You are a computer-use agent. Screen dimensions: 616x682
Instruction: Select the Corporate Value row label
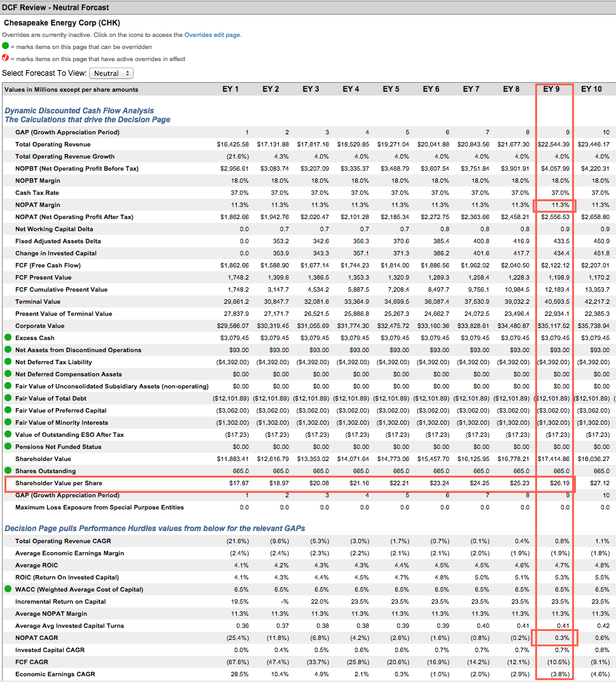pyautogui.click(x=39, y=326)
